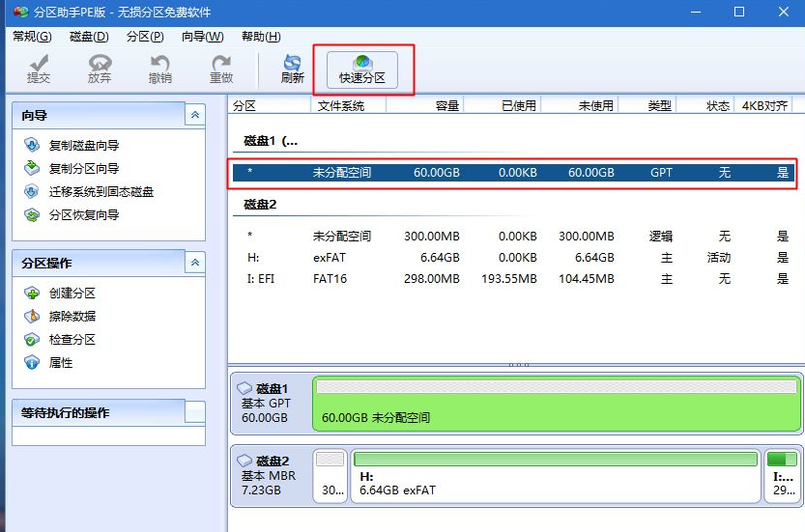Collapse the 等待执行的操作 panel
Viewport: 805px width, 532px height.
[195, 412]
